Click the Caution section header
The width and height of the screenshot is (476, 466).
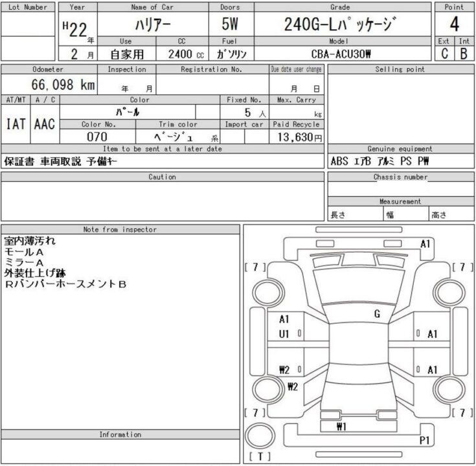pos(162,177)
